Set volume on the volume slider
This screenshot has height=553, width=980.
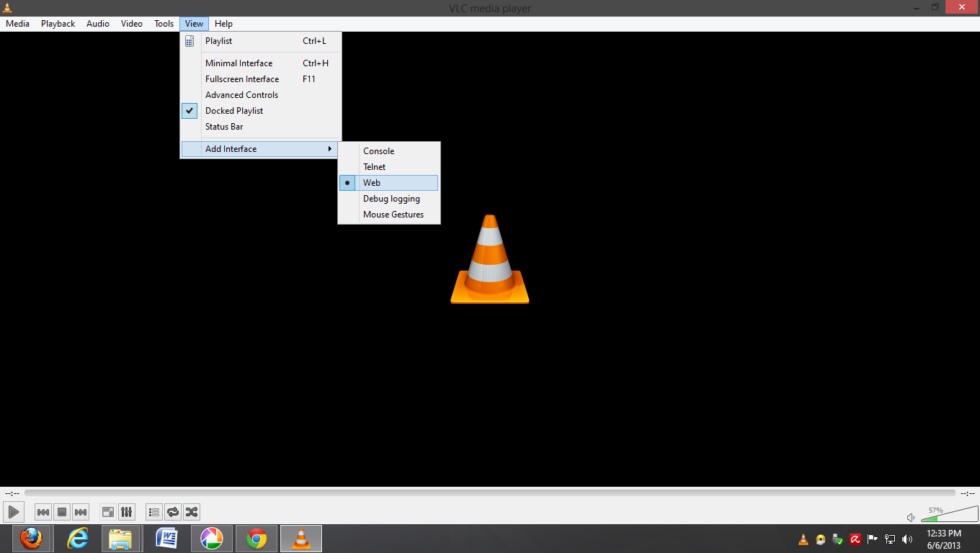[949, 514]
